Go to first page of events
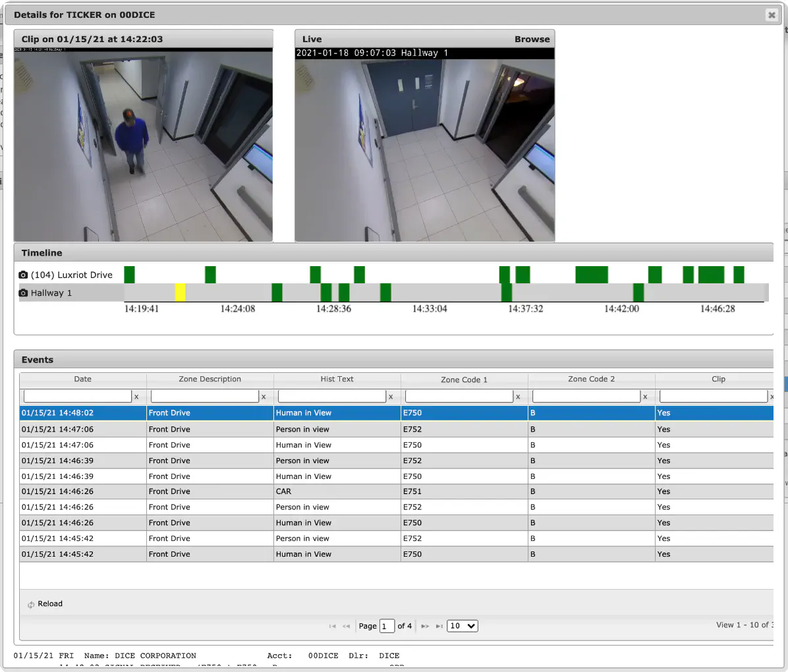Image resolution: width=788 pixels, height=672 pixels. 332,627
